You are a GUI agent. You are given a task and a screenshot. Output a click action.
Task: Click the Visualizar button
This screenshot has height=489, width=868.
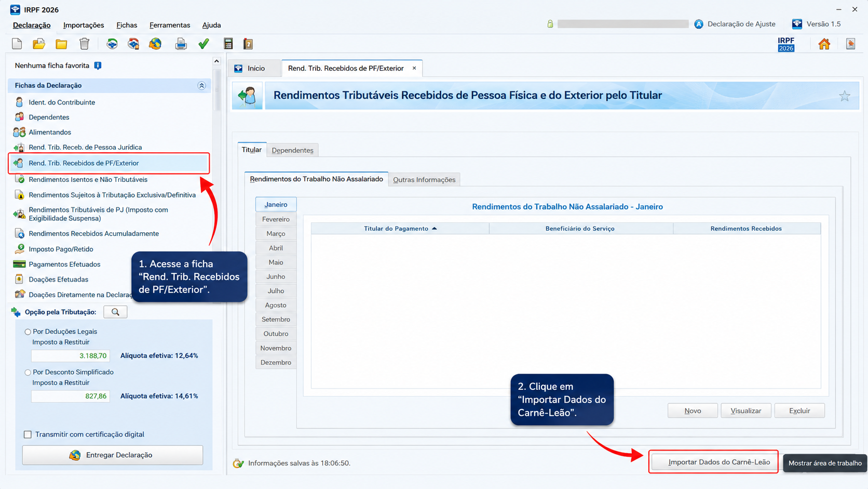click(x=746, y=411)
